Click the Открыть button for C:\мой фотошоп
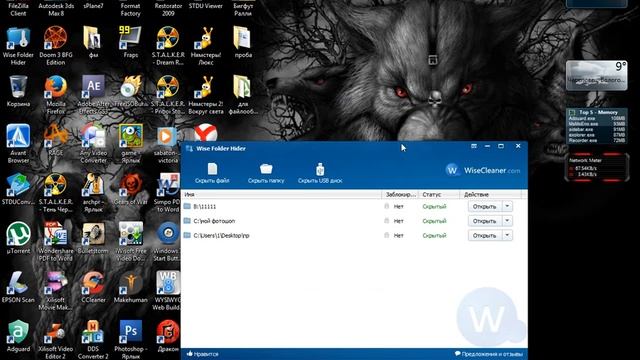 tap(484, 221)
